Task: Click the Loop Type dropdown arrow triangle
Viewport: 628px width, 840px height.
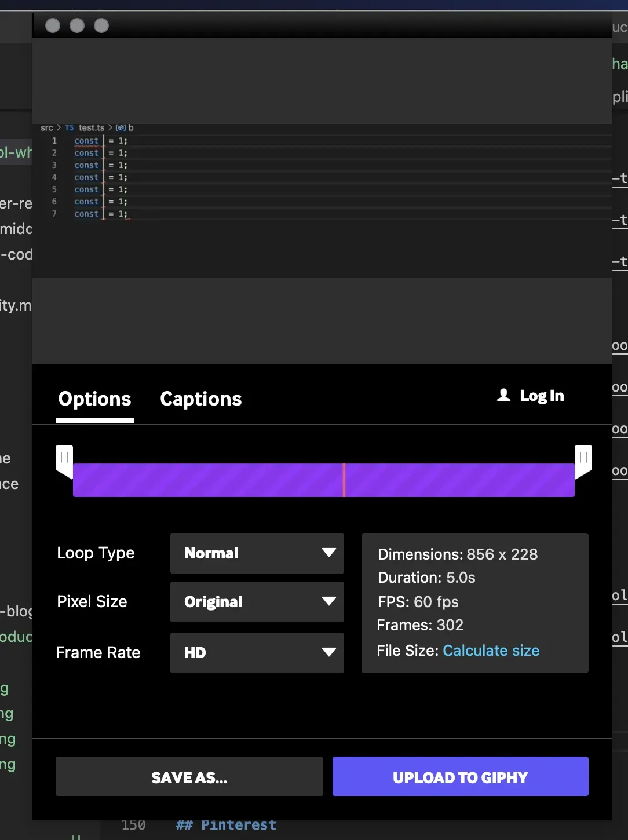Action: (x=328, y=553)
